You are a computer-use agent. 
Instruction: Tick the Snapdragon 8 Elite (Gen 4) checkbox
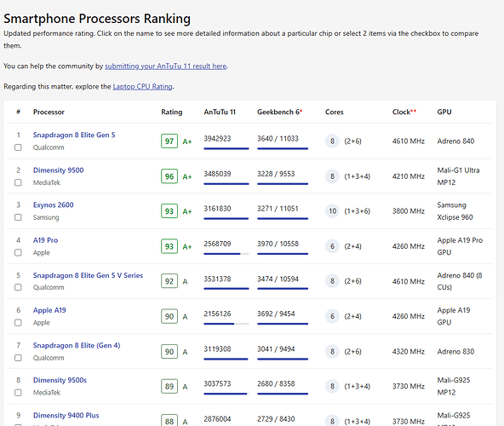(x=18, y=358)
